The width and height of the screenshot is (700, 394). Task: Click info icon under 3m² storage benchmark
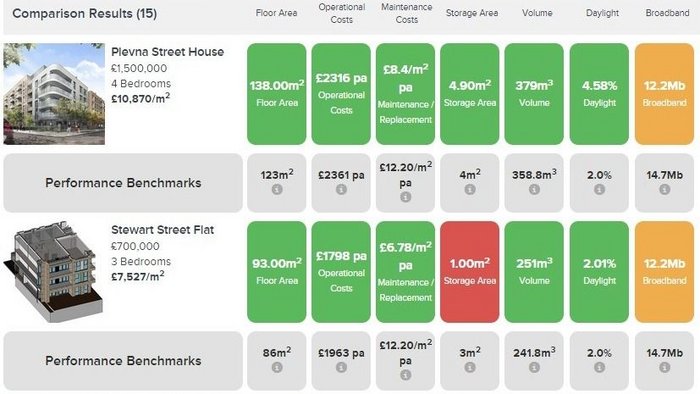tap(470, 368)
